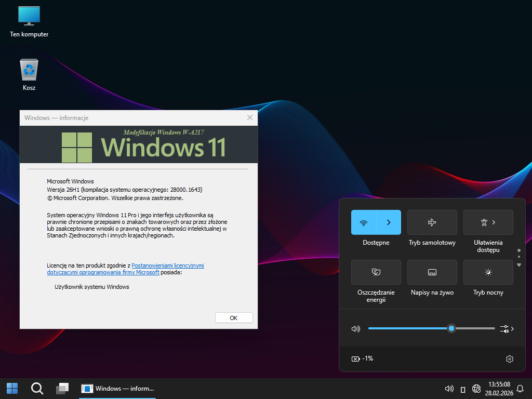Mute sound via speaker icon beside slider

[x=356, y=329]
